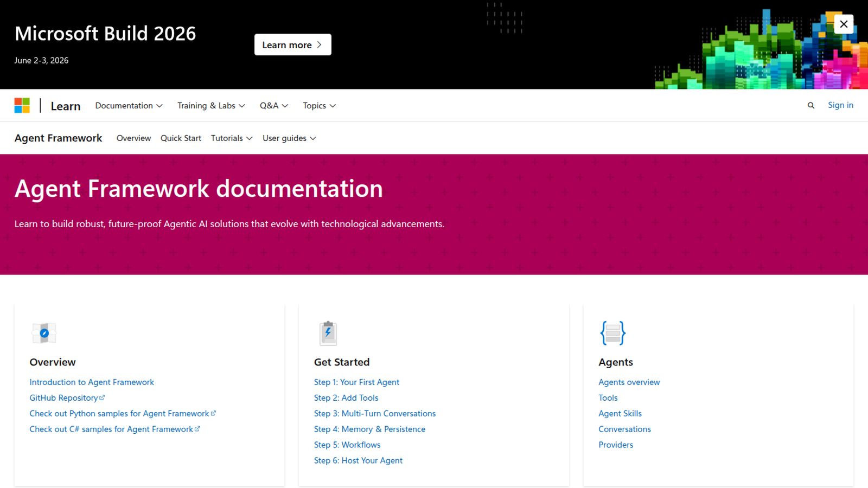Click the Microsoft Build 2026 heading
This screenshot has height=488, width=868.
(x=105, y=34)
